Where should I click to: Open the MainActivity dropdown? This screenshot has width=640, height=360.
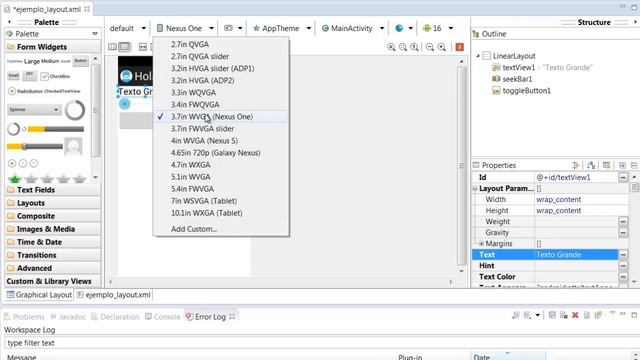[x=353, y=28]
